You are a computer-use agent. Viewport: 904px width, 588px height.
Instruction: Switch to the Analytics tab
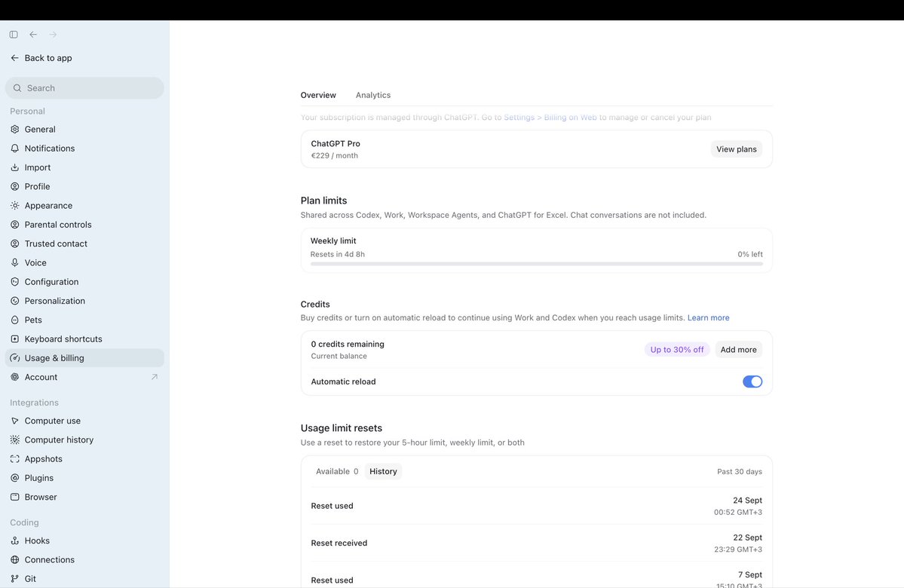click(x=373, y=95)
